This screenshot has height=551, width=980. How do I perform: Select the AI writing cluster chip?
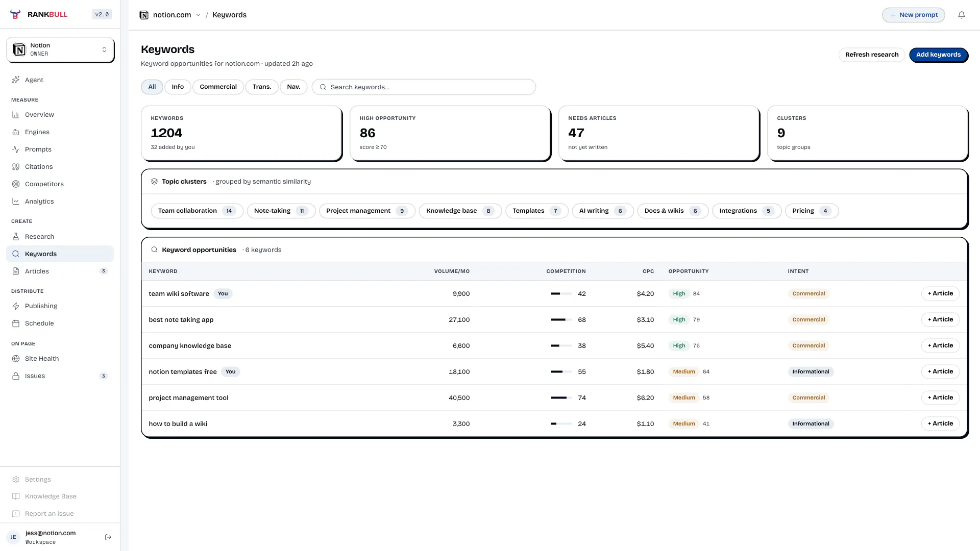pyautogui.click(x=603, y=211)
